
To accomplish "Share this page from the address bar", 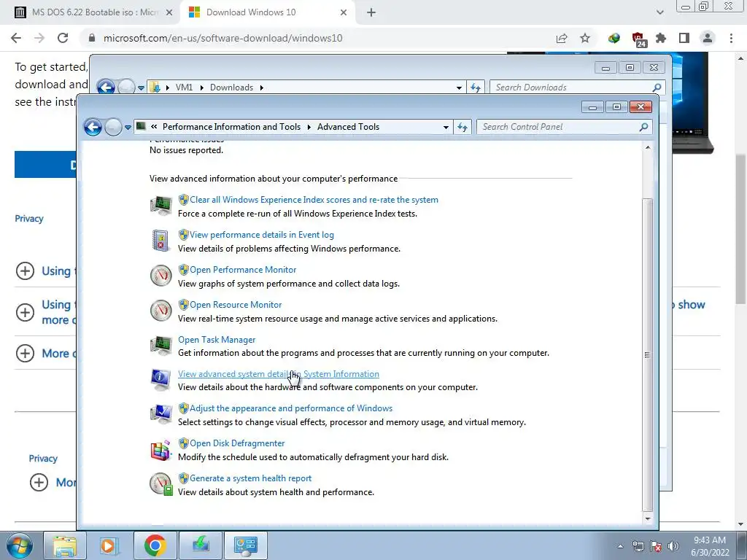I will click(x=562, y=38).
